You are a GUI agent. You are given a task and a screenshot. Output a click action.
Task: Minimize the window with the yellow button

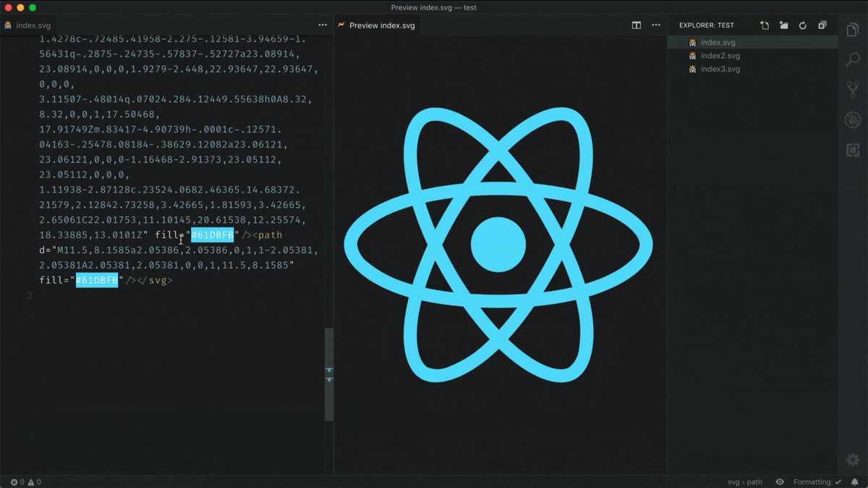(x=20, y=7)
